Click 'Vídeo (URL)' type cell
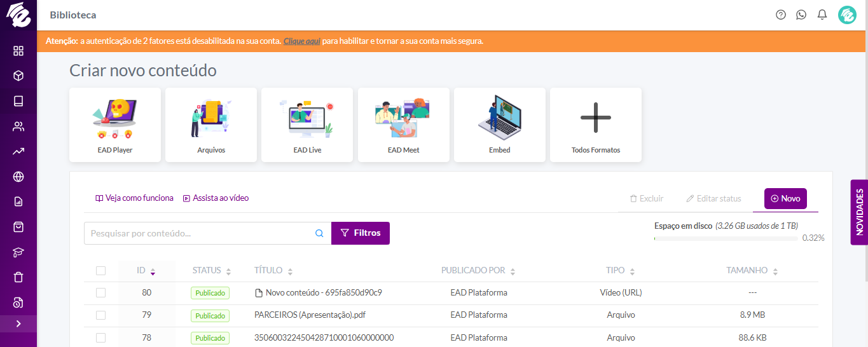Image resolution: width=868 pixels, height=347 pixels. tap(621, 293)
